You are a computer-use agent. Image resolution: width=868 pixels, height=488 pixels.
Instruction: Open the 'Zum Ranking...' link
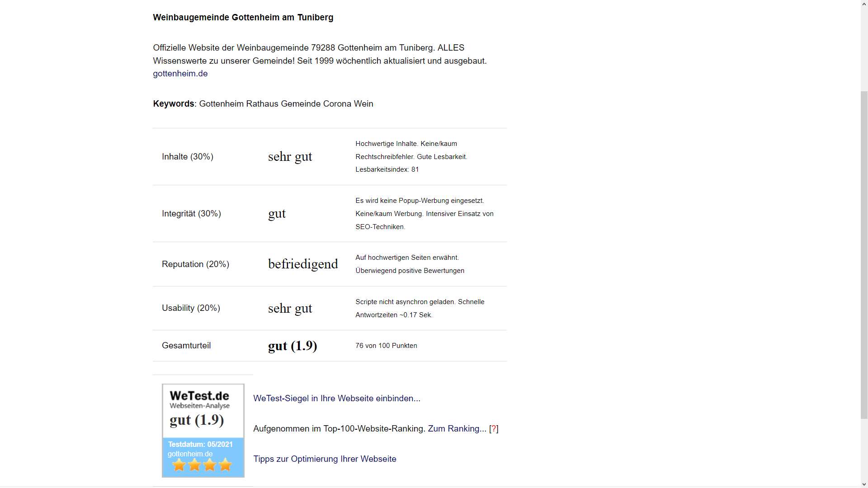[457, 429]
